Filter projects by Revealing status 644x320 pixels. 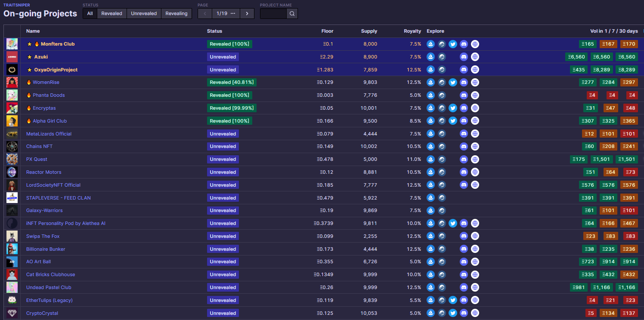coord(176,13)
